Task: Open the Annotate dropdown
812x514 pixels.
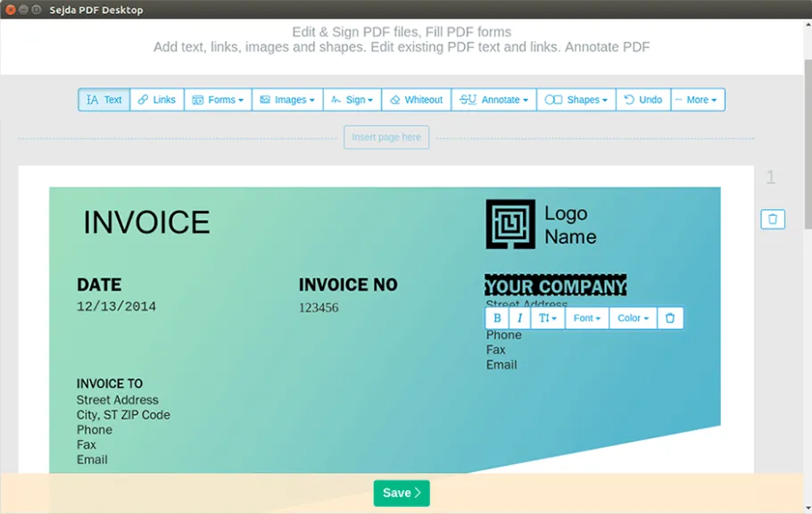Action: 494,99
